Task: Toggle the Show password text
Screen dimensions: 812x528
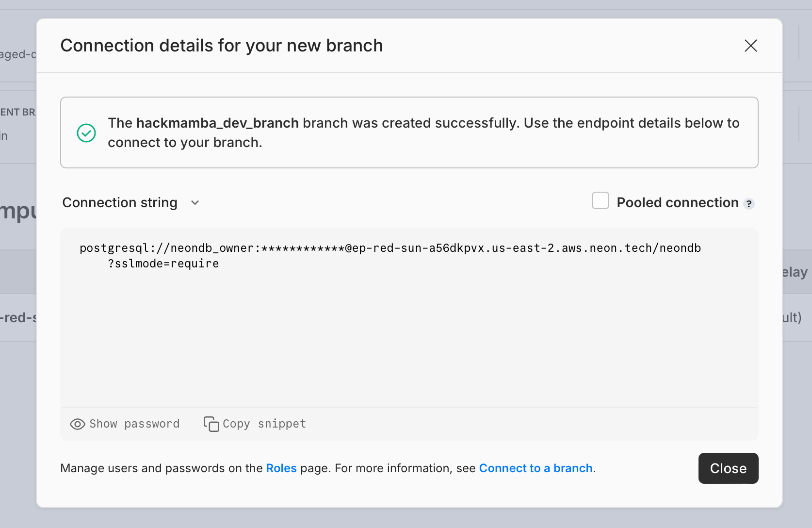Action: click(x=134, y=424)
